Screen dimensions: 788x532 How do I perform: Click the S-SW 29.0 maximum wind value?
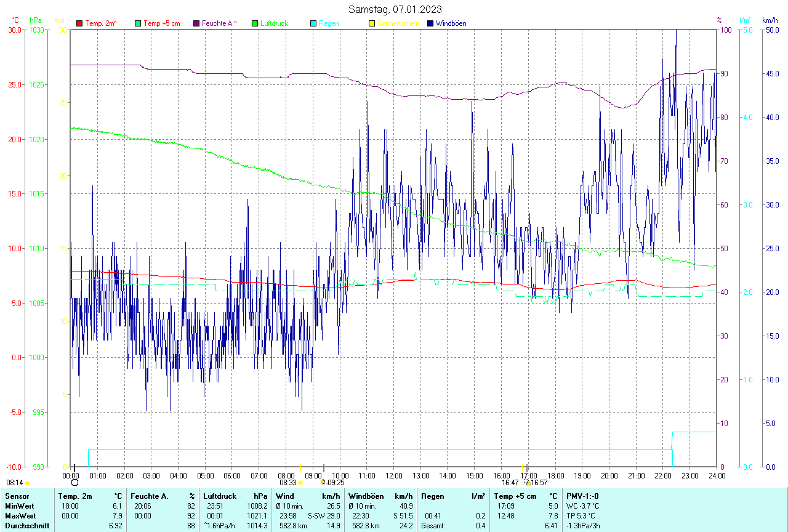coord(324,516)
